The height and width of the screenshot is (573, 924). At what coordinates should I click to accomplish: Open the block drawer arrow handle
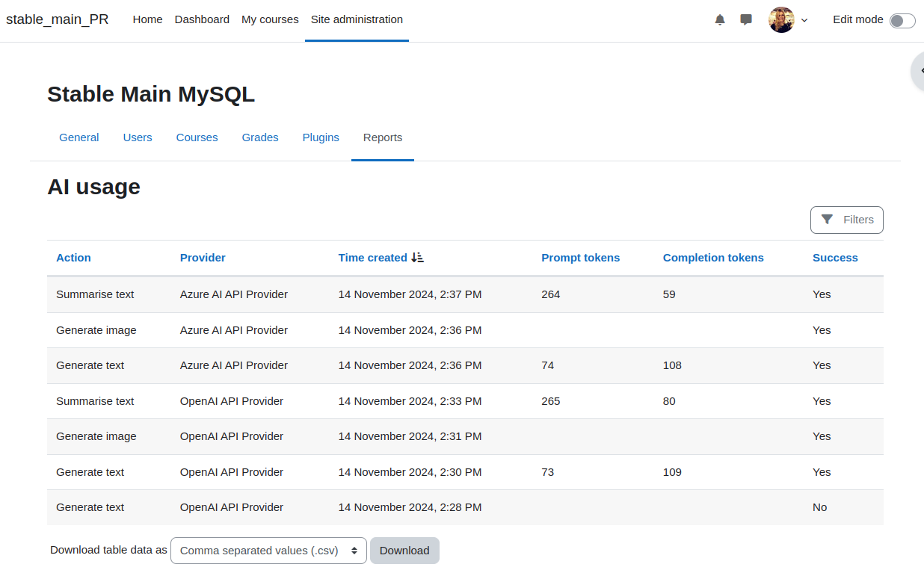(x=918, y=71)
